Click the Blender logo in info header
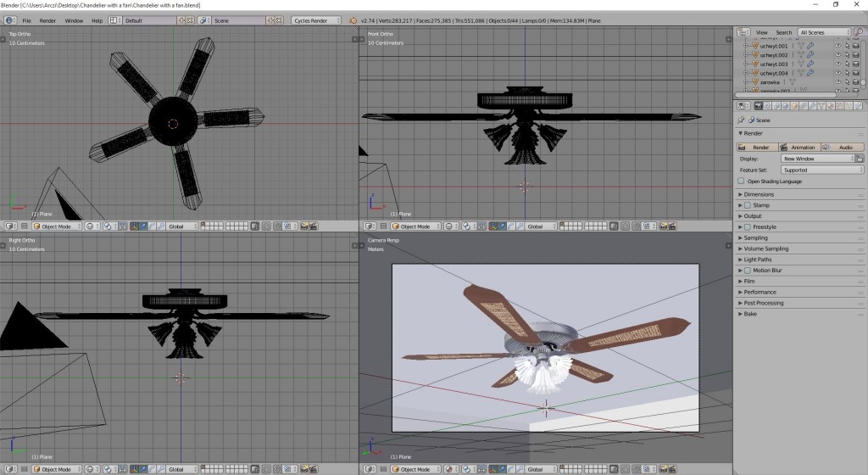868x475 pixels. (353, 20)
